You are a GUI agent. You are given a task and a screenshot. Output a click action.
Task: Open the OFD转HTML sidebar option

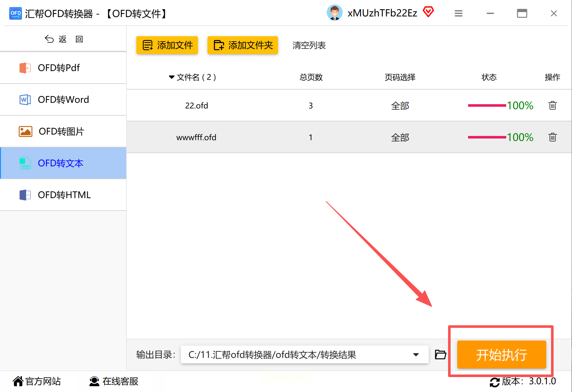[63, 195]
